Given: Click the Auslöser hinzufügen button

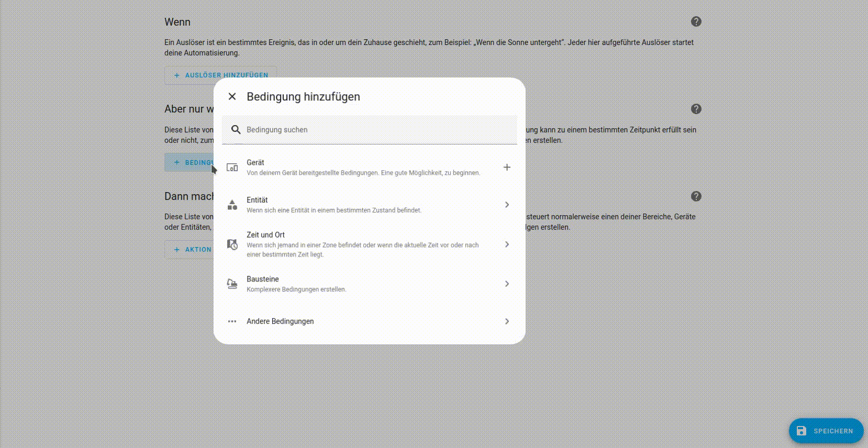Looking at the screenshot, I should click(x=220, y=75).
